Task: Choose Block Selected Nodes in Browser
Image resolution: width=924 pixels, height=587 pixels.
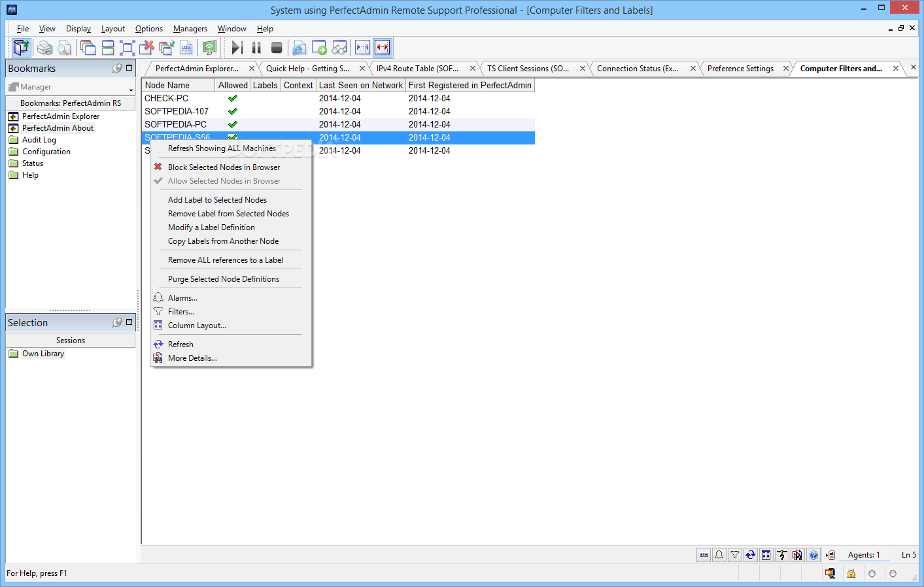Action: tap(224, 167)
